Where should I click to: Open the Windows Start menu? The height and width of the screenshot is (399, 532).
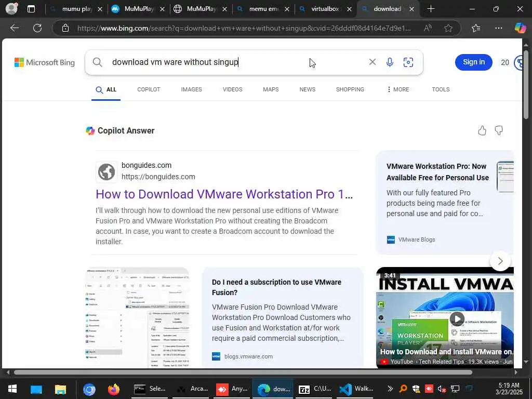[12, 389]
